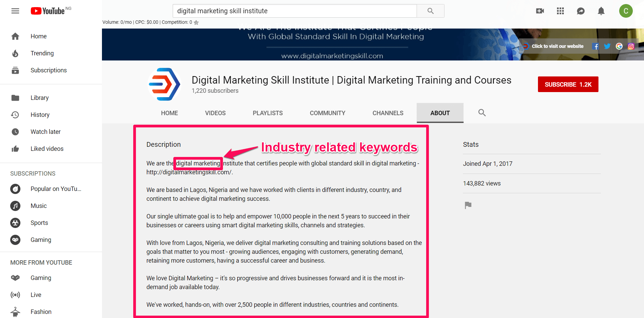Open the messages share icon
The height and width of the screenshot is (318, 644).
[x=581, y=11]
